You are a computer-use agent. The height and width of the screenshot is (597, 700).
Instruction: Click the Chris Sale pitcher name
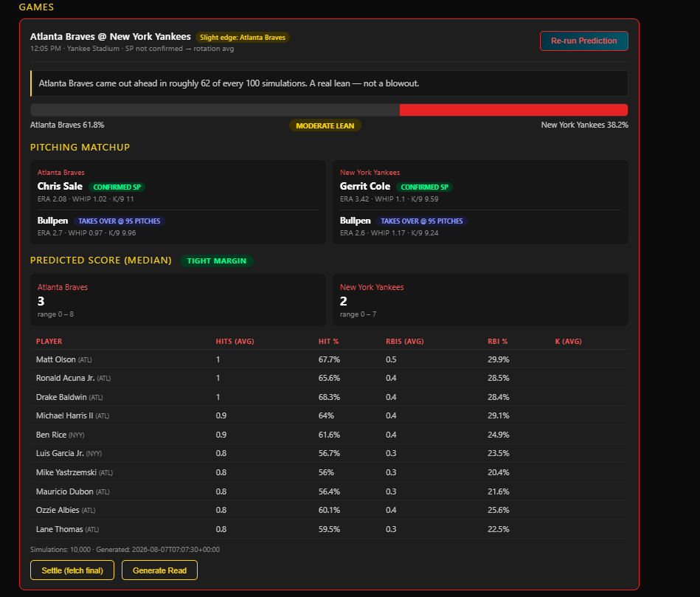(60, 186)
